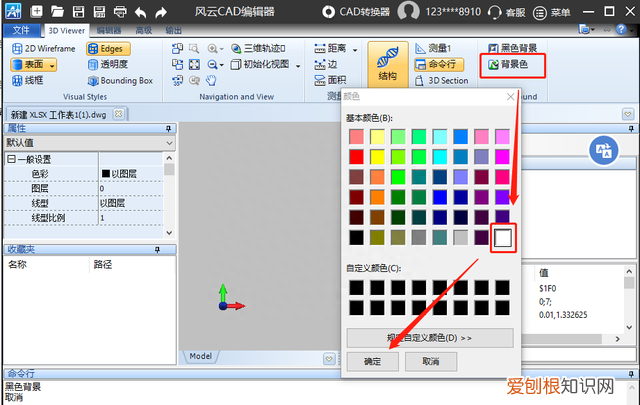Viewport: 640px width, 405px height.
Task: Click 确定 to confirm the color
Action: click(x=372, y=361)
